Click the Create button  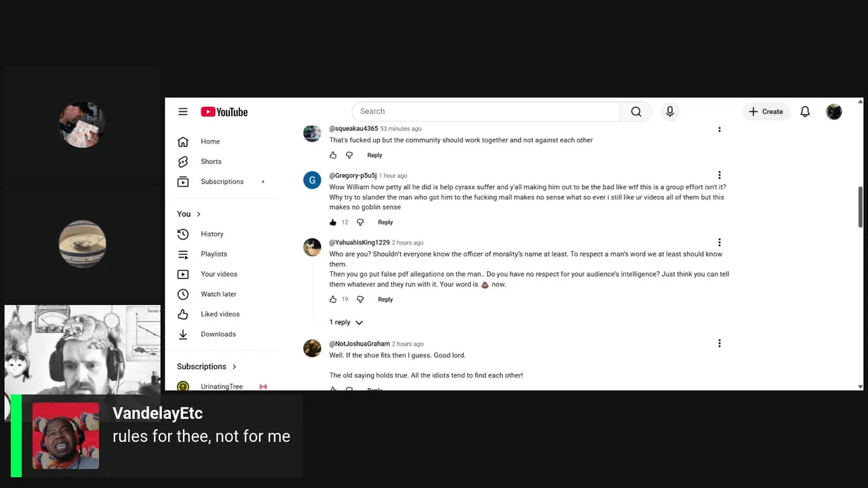coord(766,112)
